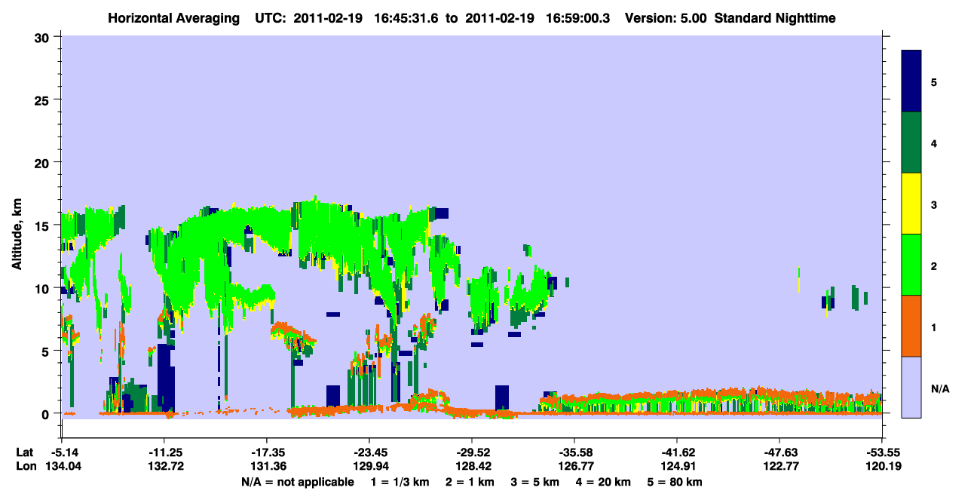Click the y-axis tick label 15
Image resolution: width=980 pixels, height=503 pixels.
(44, 225)
